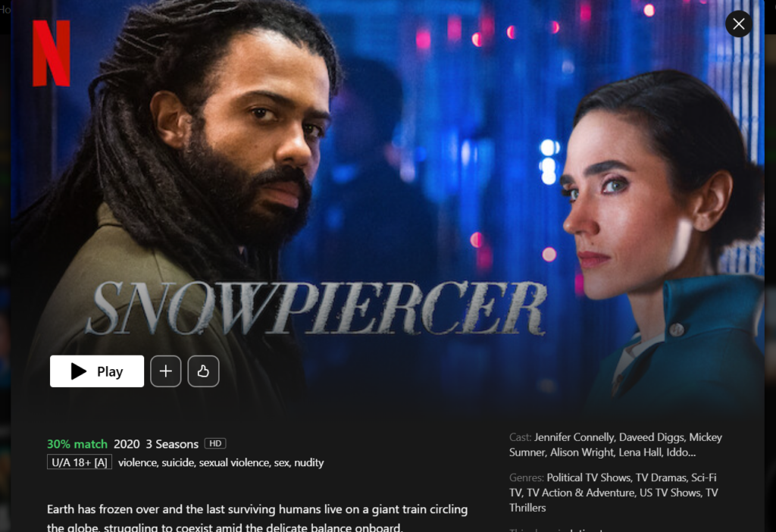Viewport: 776px width, 532px height.
Task: Rate the show with thumbs up
Action: pos(203,371)
